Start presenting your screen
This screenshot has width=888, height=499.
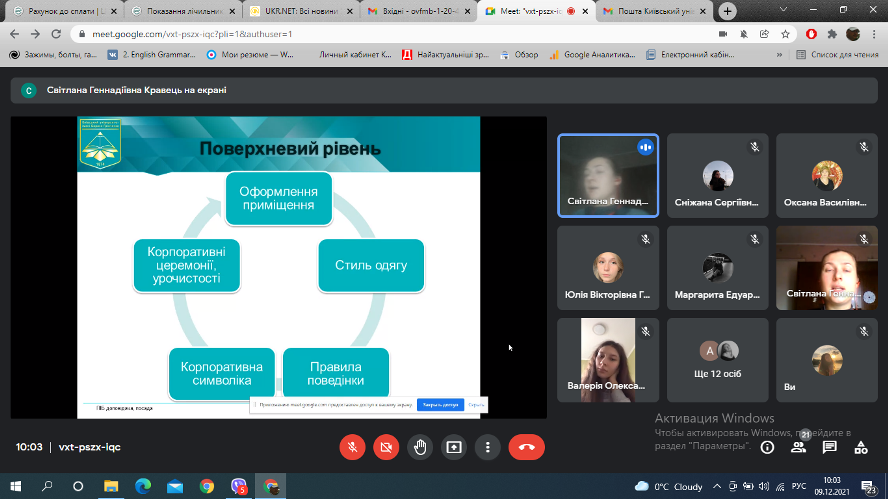tap(454, 447)
